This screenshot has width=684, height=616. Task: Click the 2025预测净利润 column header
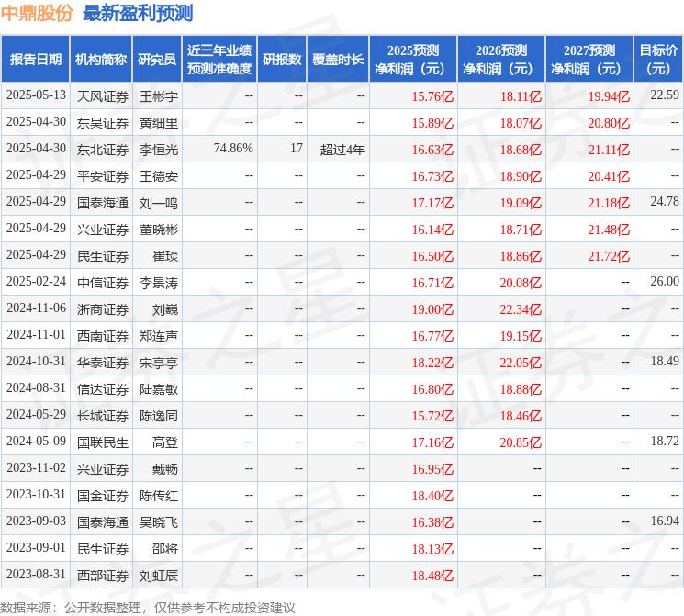coord(413,60)
